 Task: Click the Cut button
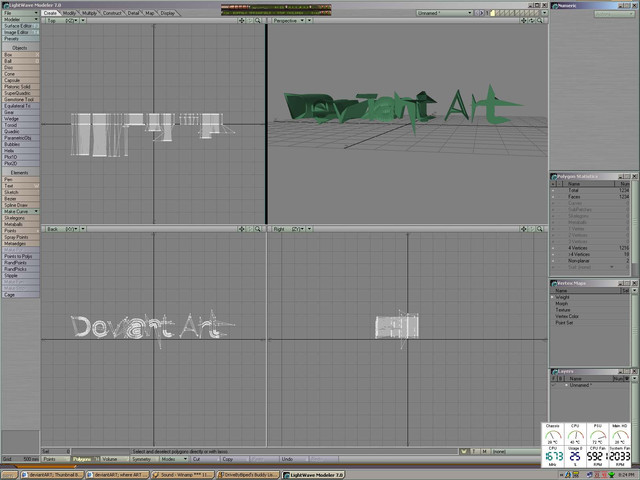tap(205, 459)
